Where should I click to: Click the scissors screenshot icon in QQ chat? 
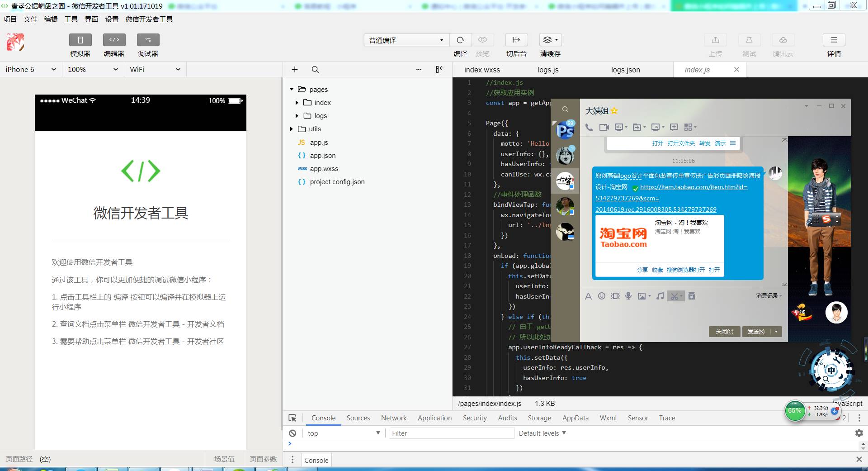[x=675, y=296]
